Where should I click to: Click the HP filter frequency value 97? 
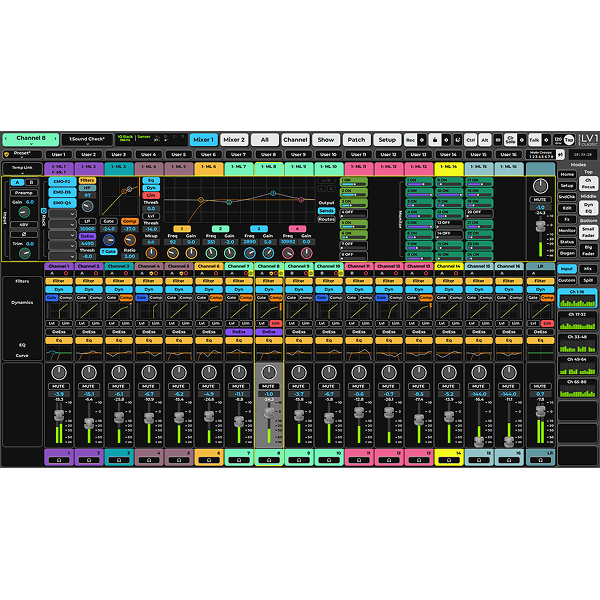[x=88, y=196]
